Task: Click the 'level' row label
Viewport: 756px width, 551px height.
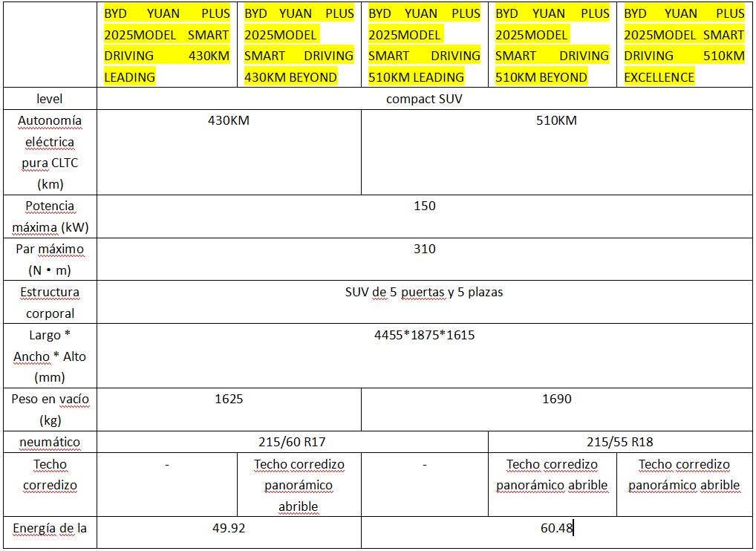Action: 50,99
